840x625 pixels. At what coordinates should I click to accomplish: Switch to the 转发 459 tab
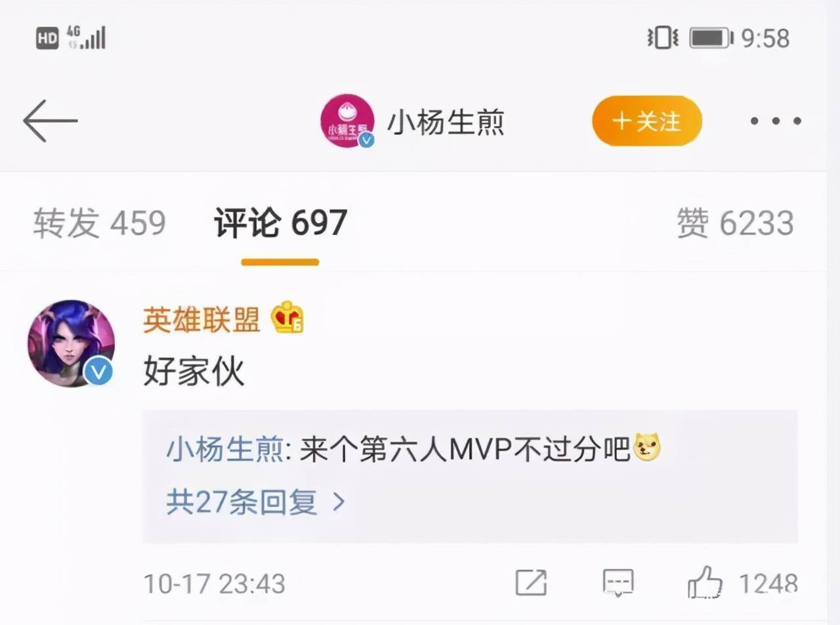99,223
